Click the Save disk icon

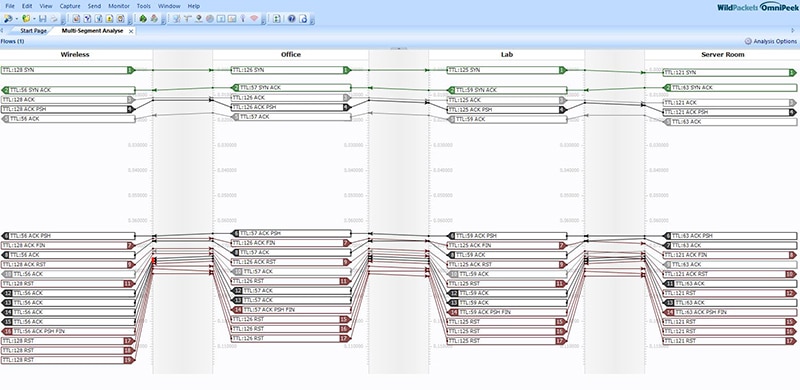tap(42, 19)
